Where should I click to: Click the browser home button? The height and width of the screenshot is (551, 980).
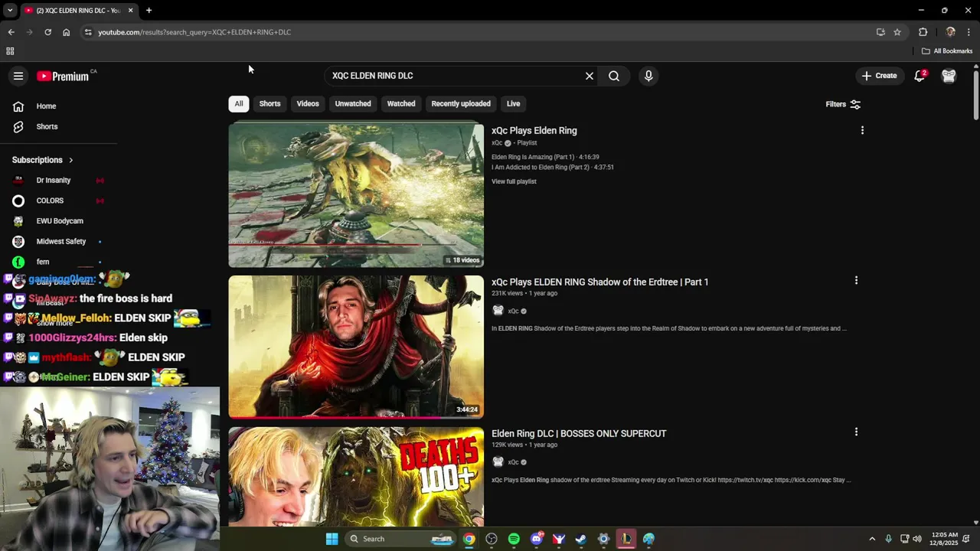(x=67, y=32)
